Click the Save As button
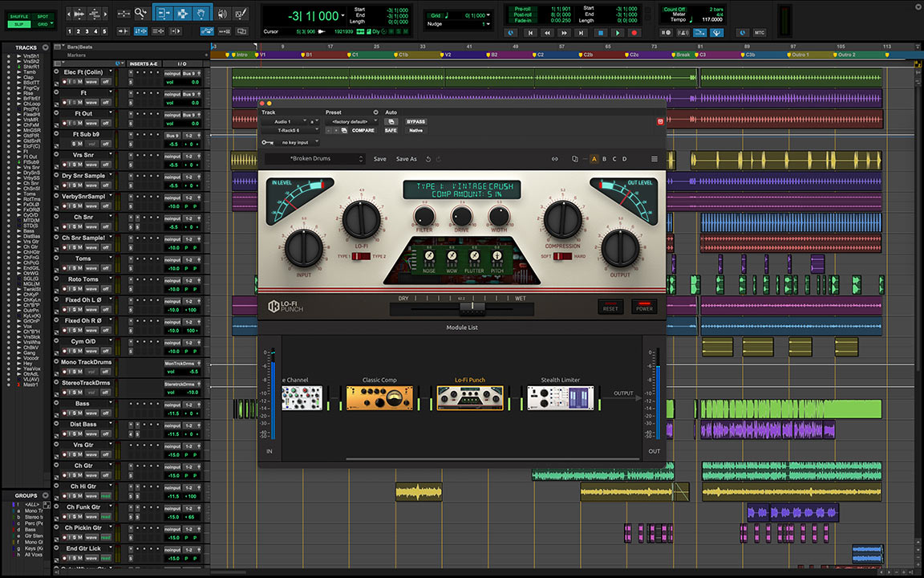The width and height of the screenshot is (924, 578). pos(406,159)
